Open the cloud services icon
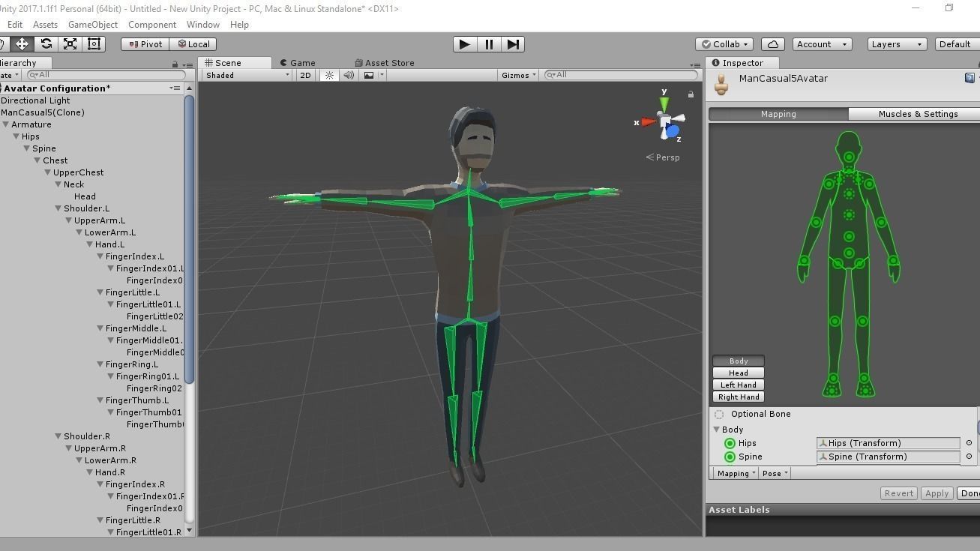Screen dimensions: 980x551 click(772, 44)
